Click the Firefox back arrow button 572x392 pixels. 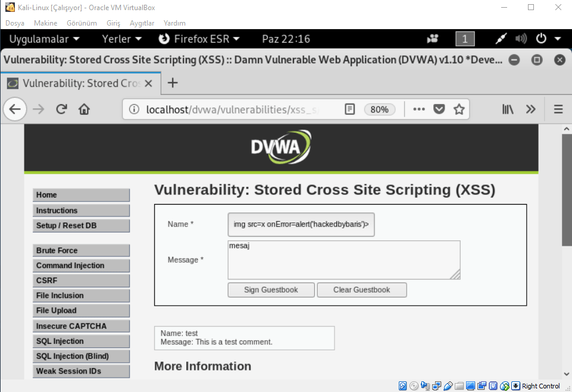point(15,109)
